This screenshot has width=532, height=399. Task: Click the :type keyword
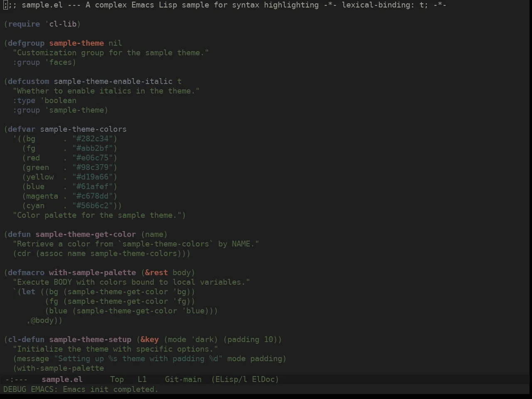[24, 101]
